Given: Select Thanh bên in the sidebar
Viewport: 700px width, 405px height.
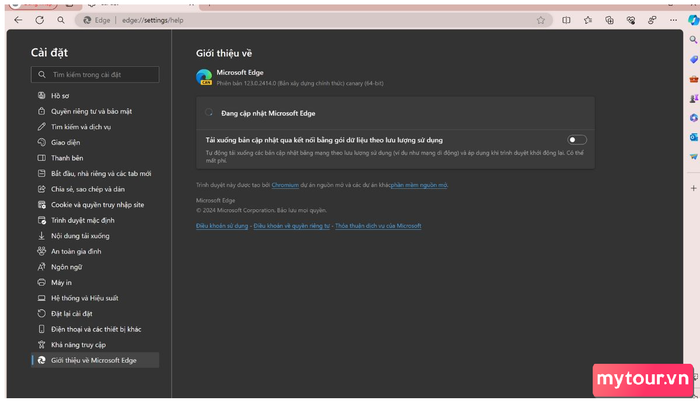Looking at the screenshot, I should (95, 158).
